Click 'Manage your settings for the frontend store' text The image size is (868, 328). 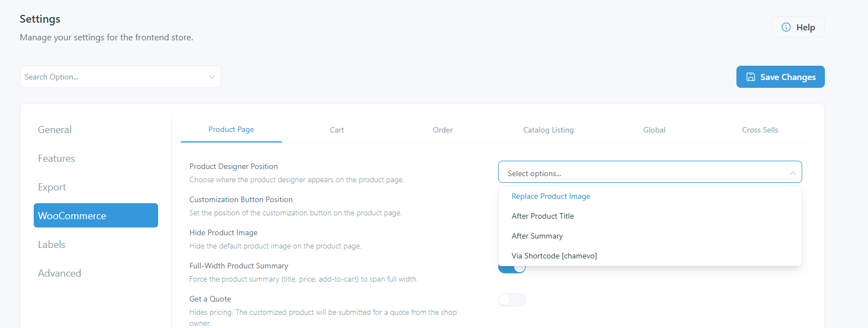tap(107, 38)
